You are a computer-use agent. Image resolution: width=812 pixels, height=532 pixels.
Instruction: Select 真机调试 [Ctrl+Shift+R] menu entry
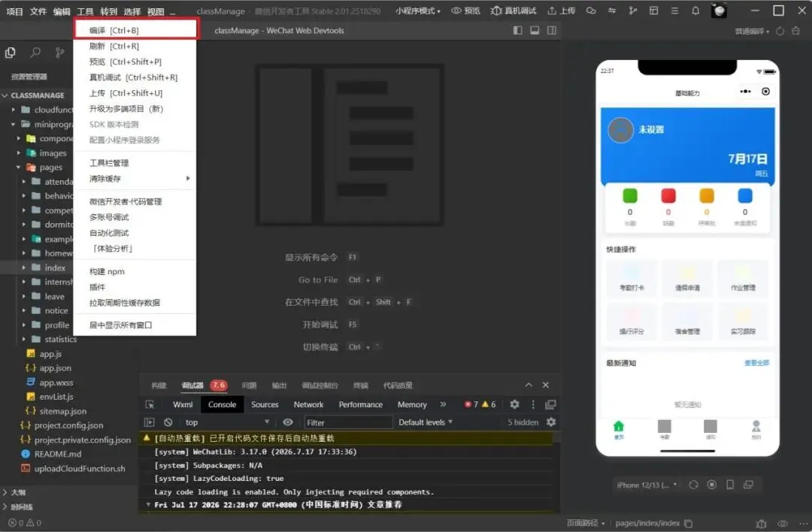(x=135, y=77)
